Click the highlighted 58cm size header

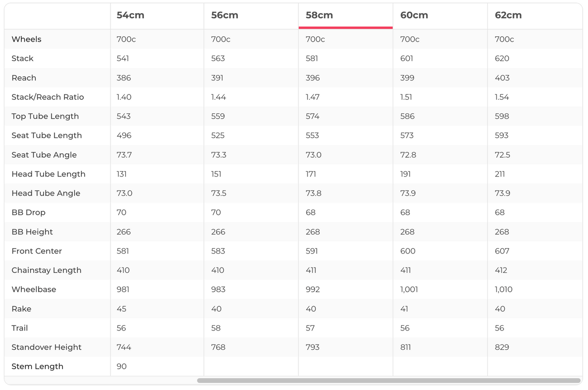[x=319, y=15]
